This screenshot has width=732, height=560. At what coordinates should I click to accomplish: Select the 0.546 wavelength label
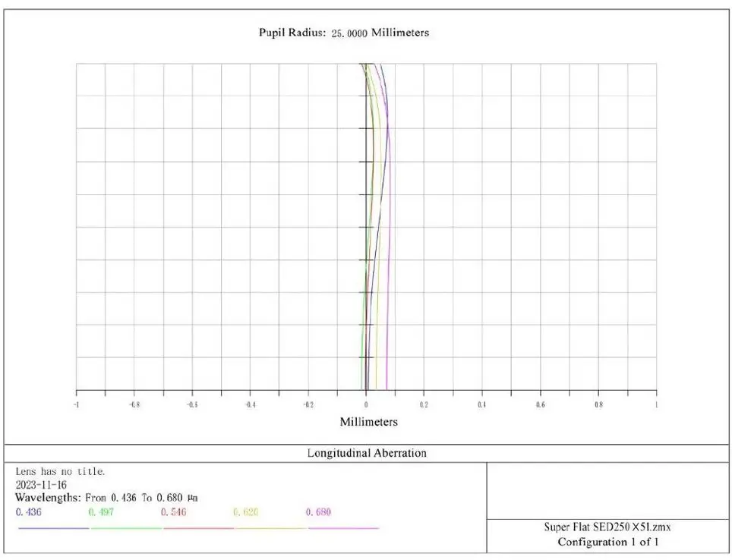pyautogui.click(x=173, y=512)
